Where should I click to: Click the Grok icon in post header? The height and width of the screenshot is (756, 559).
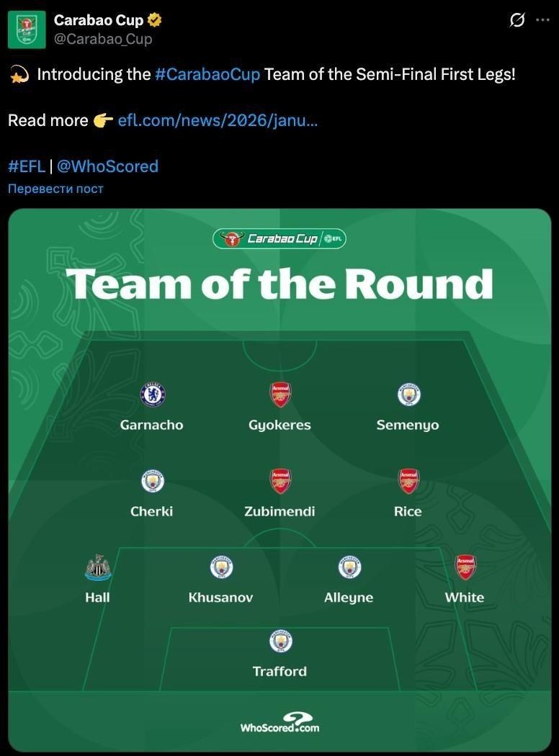pos(517,20)
